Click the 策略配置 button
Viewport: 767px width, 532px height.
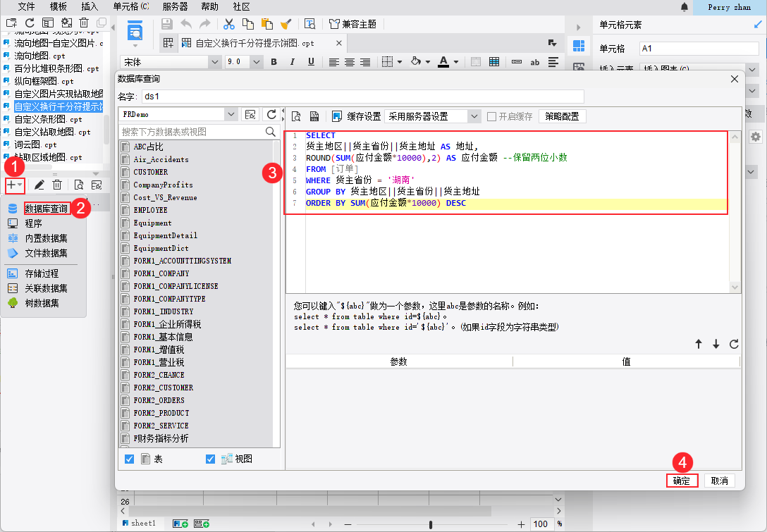pyautogui.click(x=562, y=116)
